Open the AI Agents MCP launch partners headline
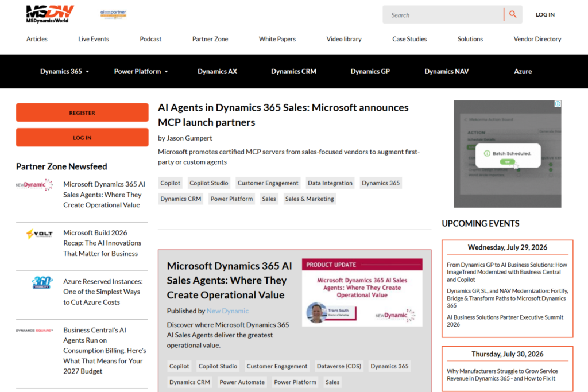 [x=283, y=115]
